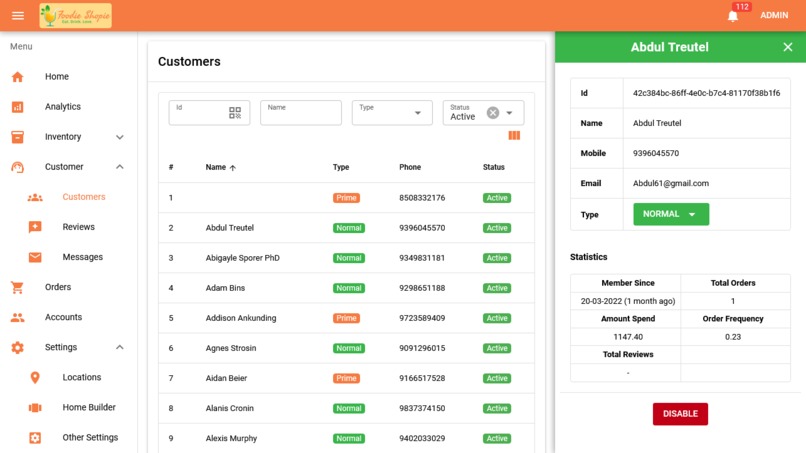
Task: Select the Alexis Murphy row
Action: pyautogui.click(x=346, y=439)
